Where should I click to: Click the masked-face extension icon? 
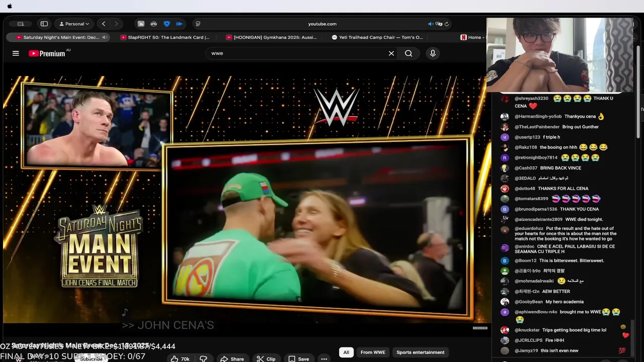[153, 24]
